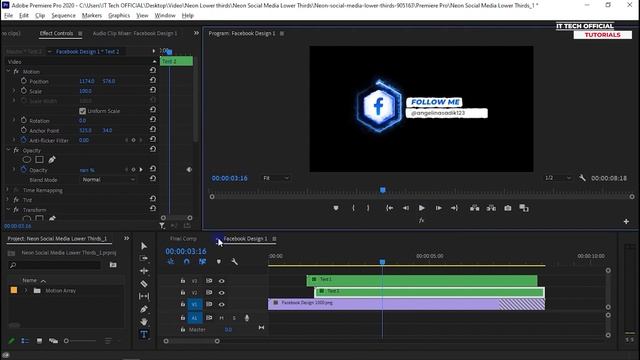Toggle Snap in timeline
This screenshot has height=360, width=640.
point(187,262)
